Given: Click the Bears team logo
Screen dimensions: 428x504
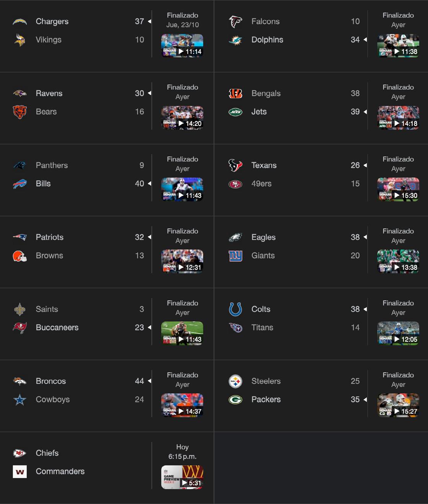Looking at the screenshot, I should coord(20,112).
